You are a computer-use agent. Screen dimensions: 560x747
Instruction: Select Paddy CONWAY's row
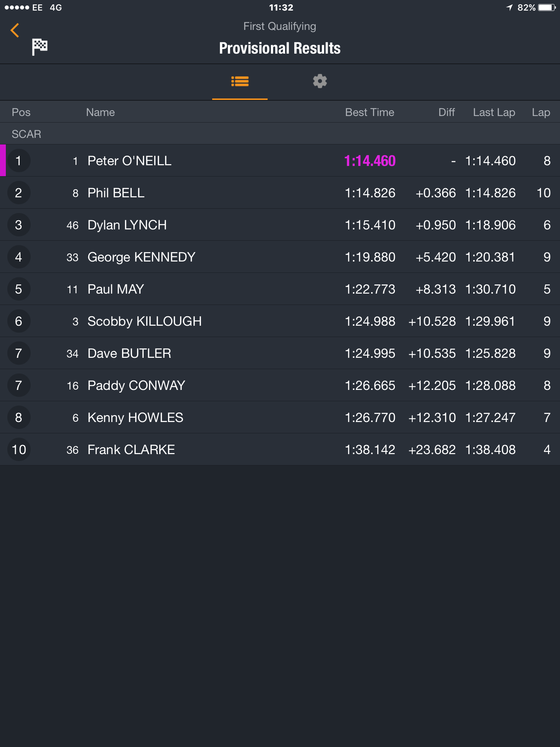tap(280, 386)
